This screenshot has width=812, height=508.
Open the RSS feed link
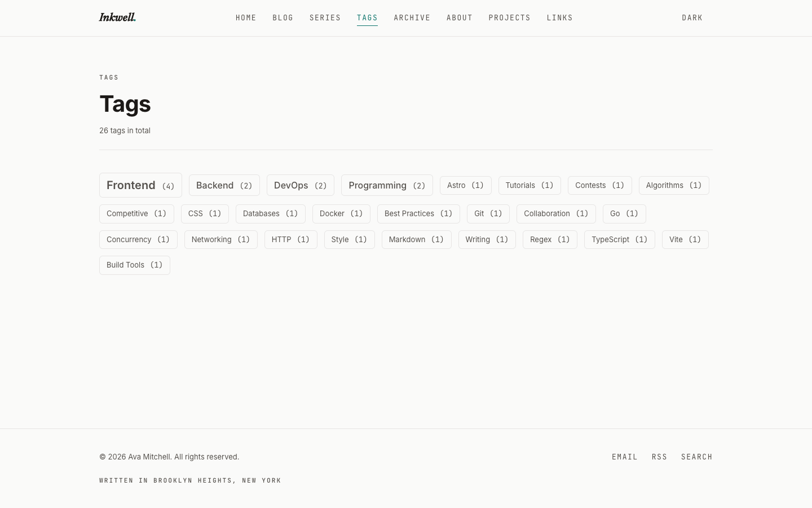coord(660,457)
